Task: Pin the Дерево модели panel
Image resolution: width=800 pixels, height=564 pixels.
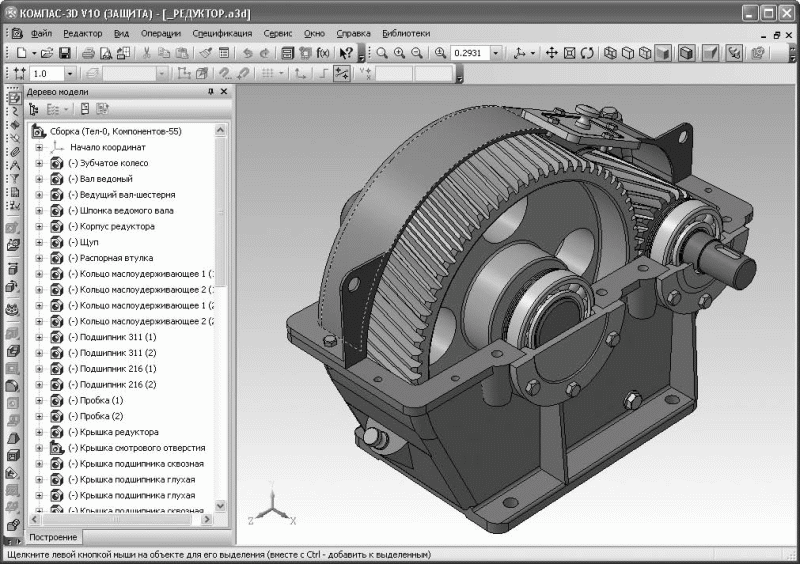Action: click(210, 92)
